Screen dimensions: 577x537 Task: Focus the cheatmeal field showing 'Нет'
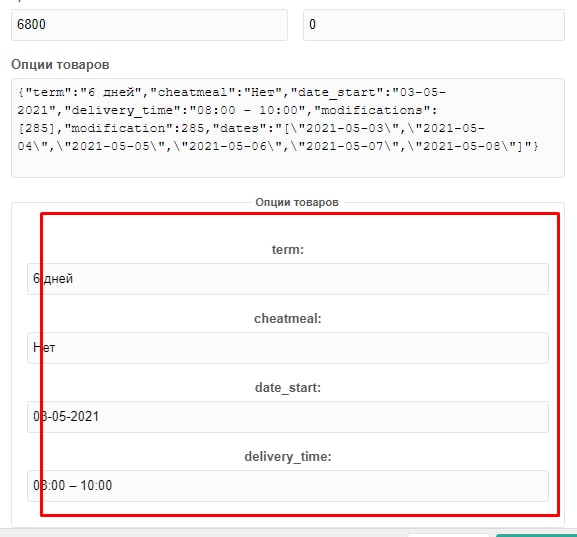coord(288,348)
